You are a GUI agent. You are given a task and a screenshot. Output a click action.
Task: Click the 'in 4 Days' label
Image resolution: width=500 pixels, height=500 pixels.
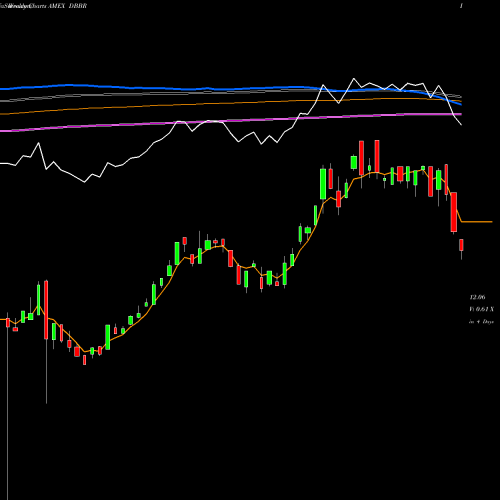481,322
